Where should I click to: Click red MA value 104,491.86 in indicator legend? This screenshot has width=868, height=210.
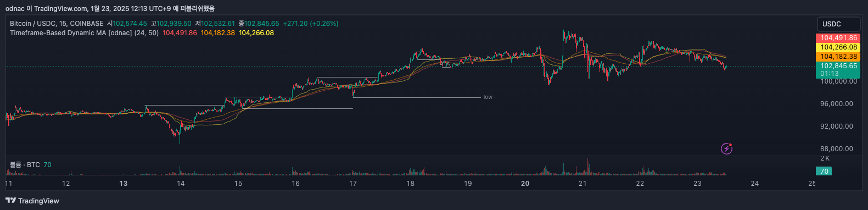click(x=180, y=33)
